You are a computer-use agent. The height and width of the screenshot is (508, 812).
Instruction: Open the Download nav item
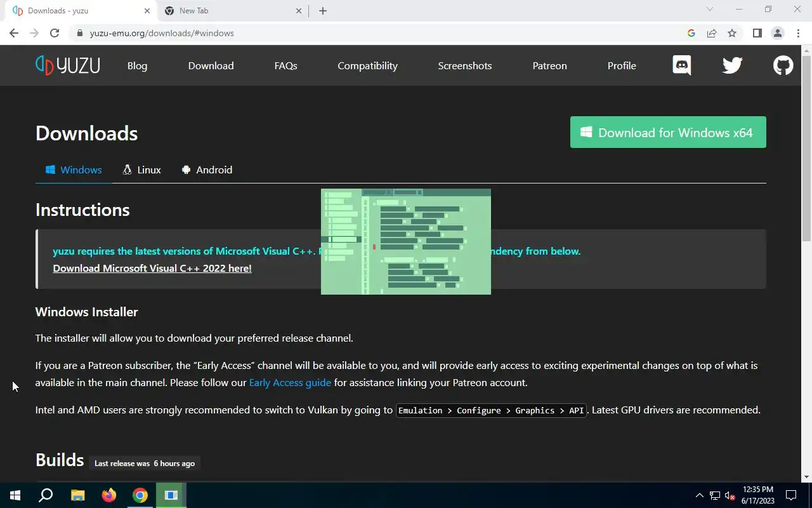click(x=211, y=65)
